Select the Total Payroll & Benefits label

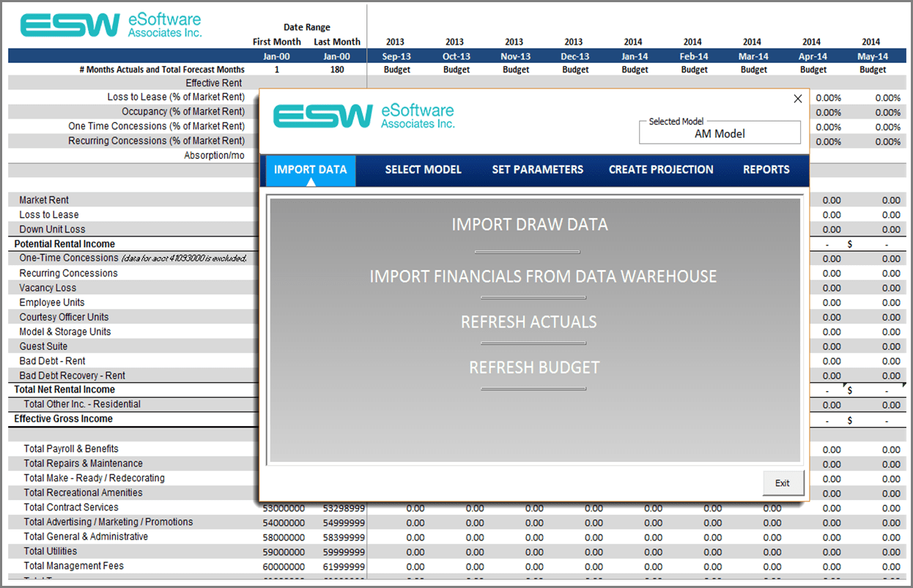tap(71, 449)
